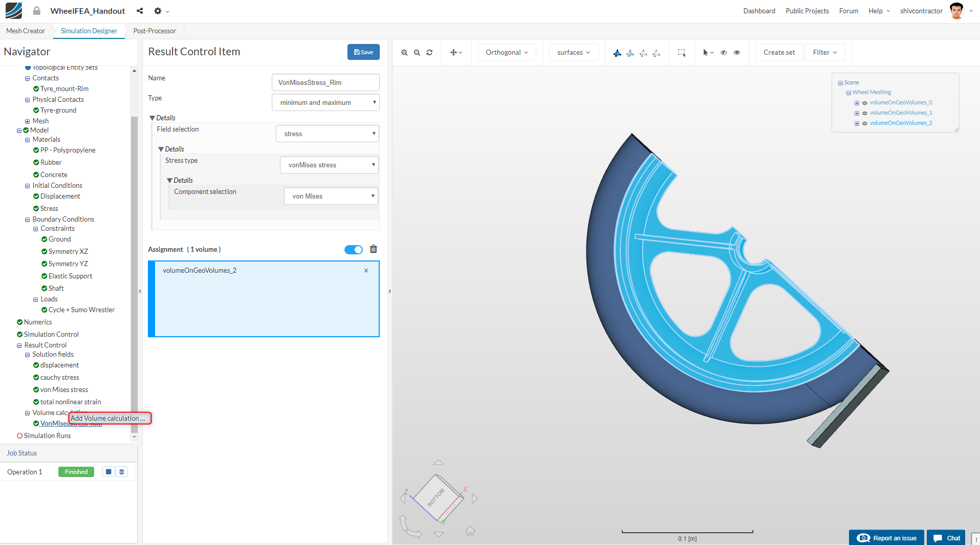
Task: Open the Forum link
Action: click(x=848, y=11)
